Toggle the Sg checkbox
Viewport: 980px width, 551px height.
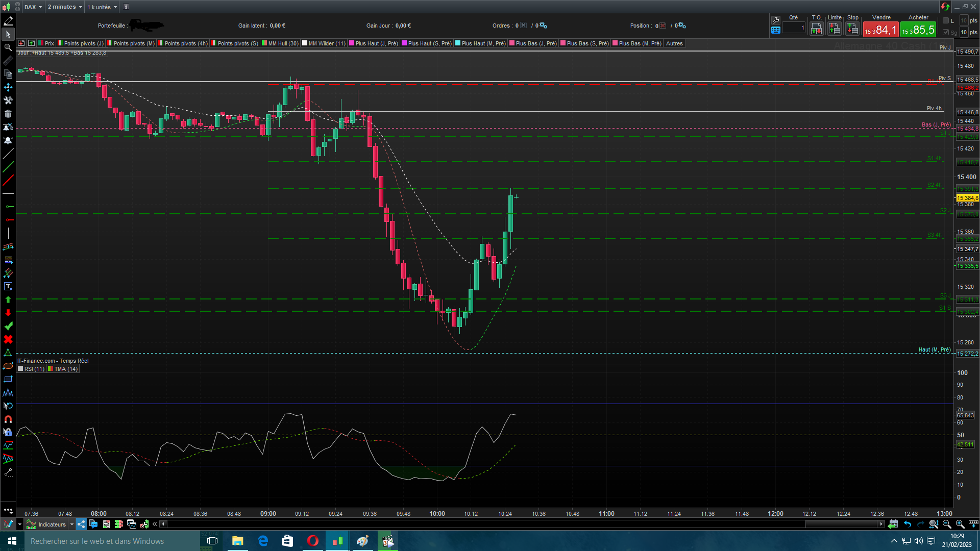point(946,32)
